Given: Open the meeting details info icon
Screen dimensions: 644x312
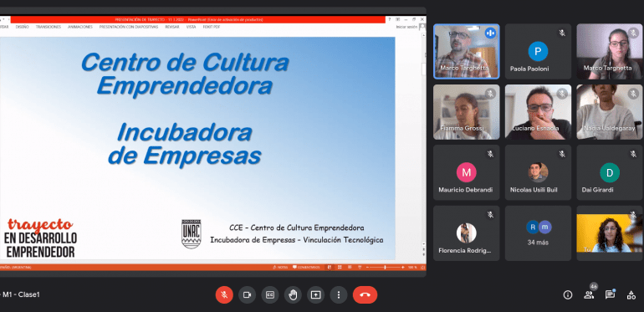Looking at the screenshot, I should point(568,294).
